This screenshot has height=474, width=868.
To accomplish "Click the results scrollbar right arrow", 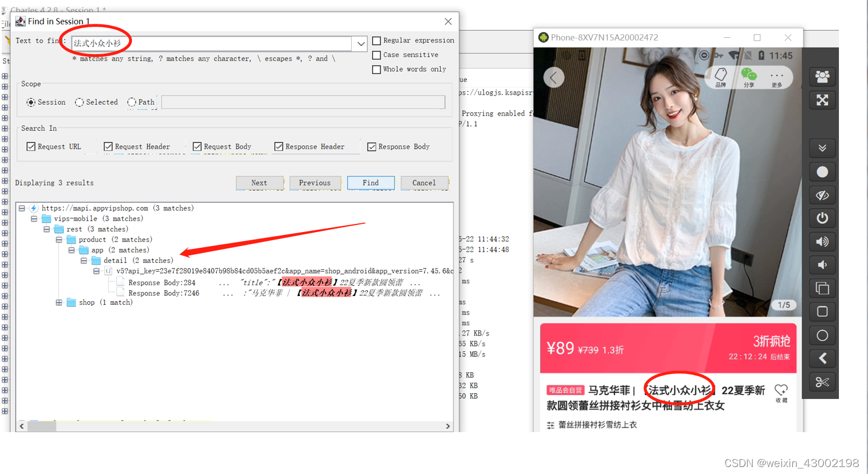I will pos(448,426).
